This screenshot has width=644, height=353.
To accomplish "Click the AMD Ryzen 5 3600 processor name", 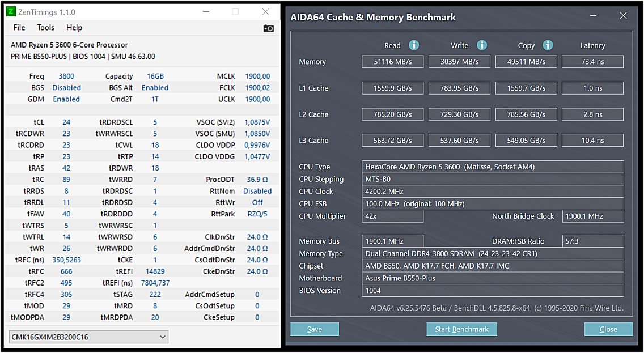I will (x=69, y=45).
